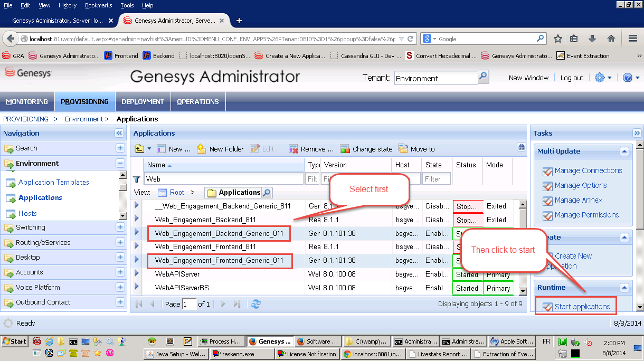
Task: Open the Bookmarks menu
Action: click(99, 5)
